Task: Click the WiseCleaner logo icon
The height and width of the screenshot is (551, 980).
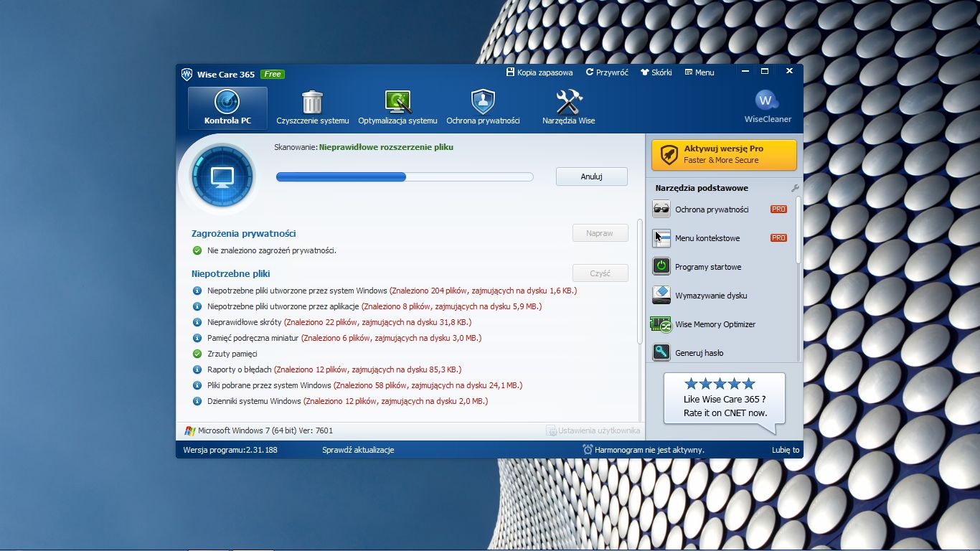Action: (768, 100)
